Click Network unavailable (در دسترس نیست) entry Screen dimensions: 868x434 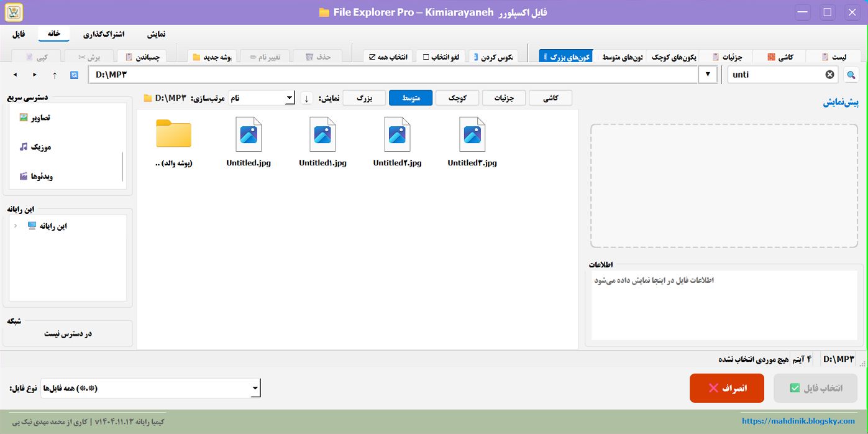pos(68,334)
